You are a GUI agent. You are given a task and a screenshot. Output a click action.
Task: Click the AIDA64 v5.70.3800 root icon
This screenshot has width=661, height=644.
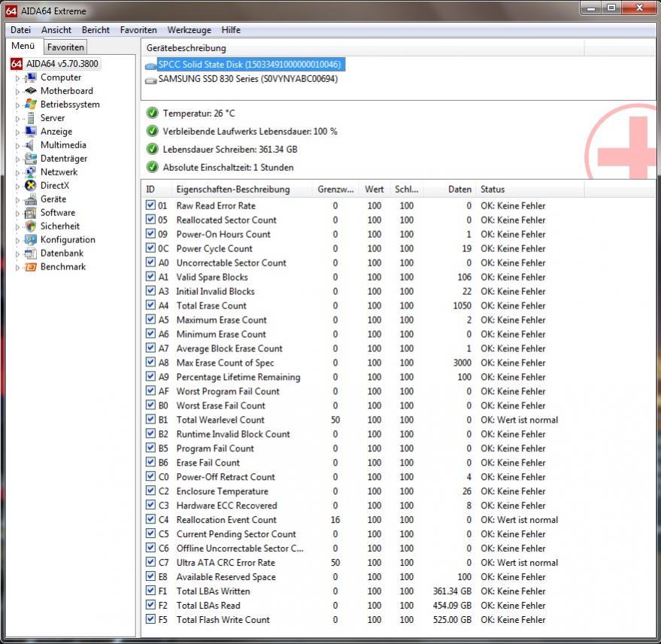[17, 64]
